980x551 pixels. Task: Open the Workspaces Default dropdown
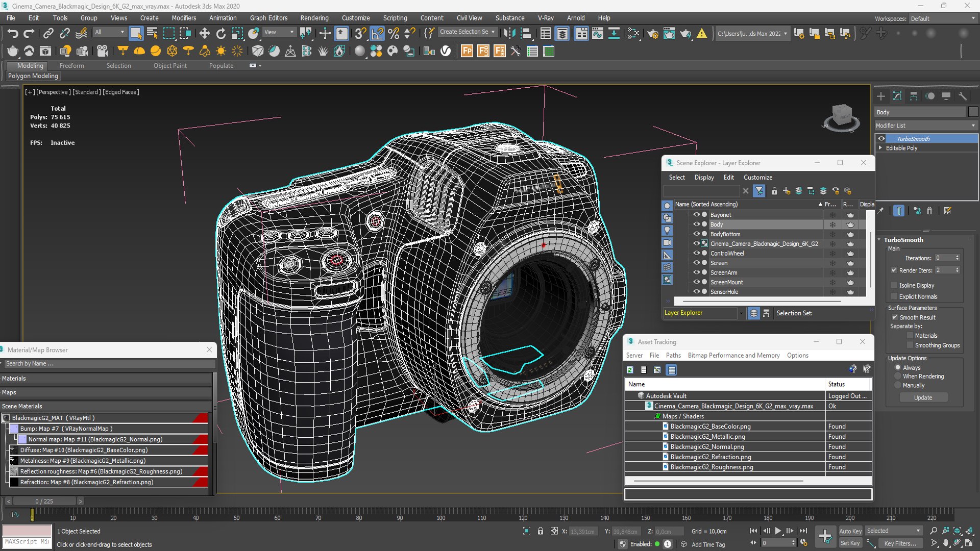coord(942,18)
